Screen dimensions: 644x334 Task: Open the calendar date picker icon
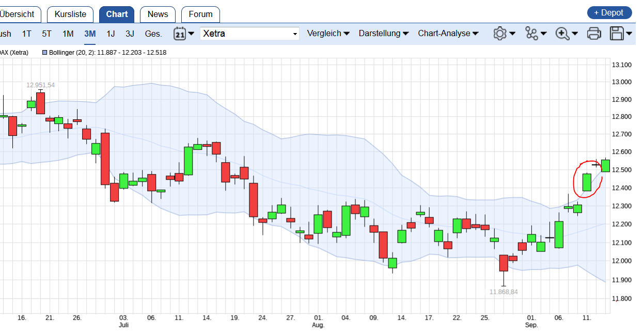180,33
